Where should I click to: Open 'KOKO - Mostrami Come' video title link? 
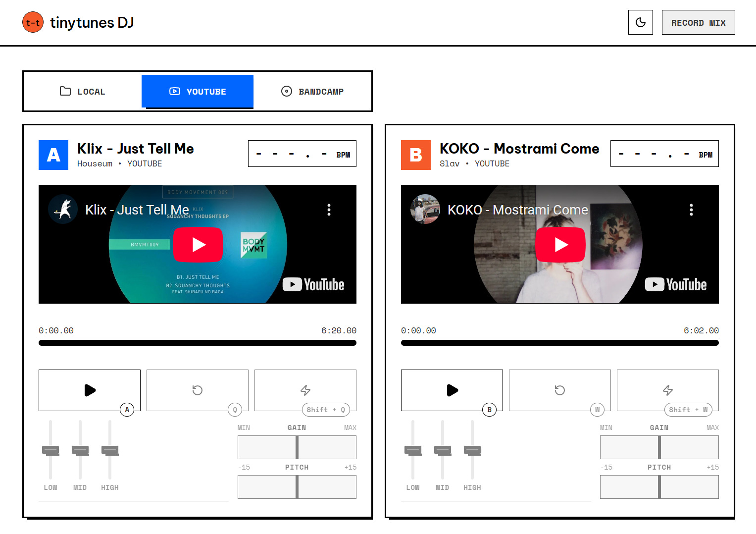[x=518, y=210]
